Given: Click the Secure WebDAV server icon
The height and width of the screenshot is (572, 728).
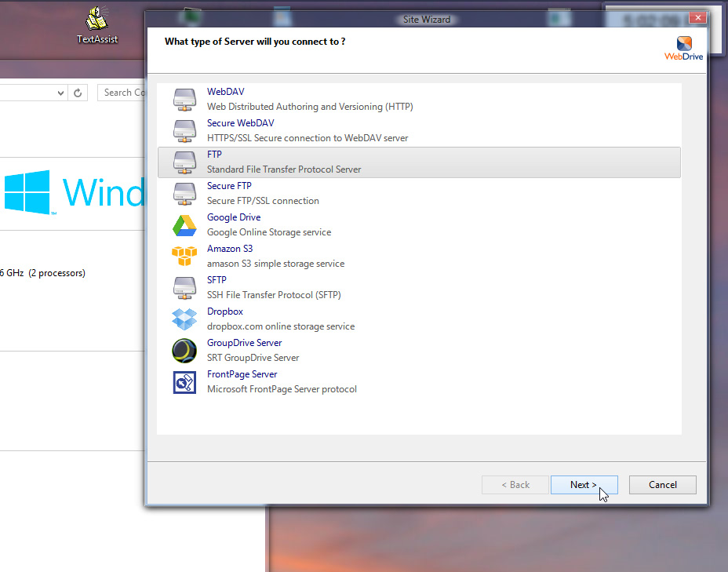Looking at the screenshot, I should pos(184,131).
